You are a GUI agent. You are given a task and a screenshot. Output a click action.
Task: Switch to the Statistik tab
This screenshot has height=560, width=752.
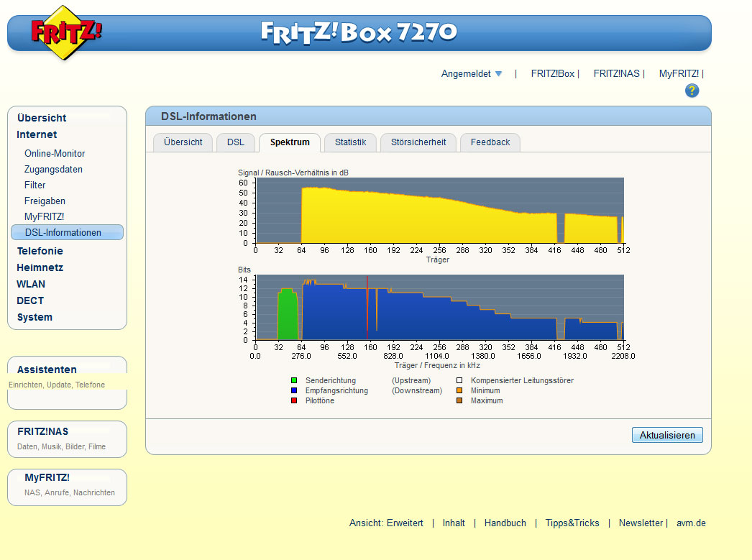(350, 142)
